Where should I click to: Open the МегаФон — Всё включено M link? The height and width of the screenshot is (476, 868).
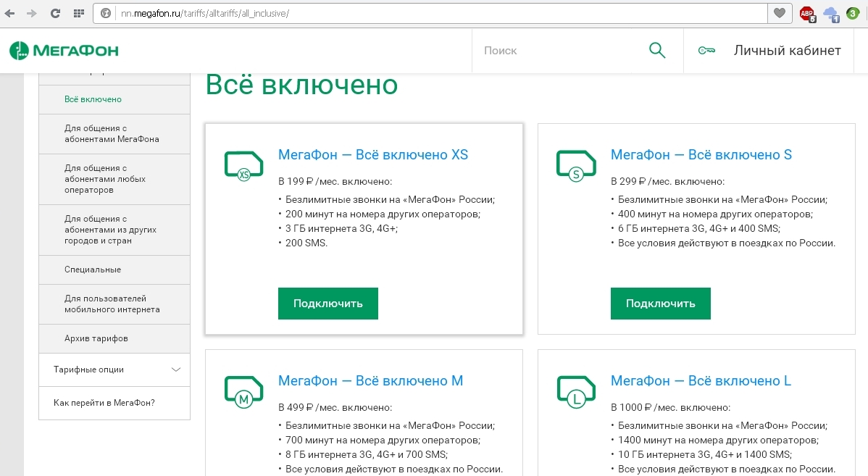coord(370,381)
